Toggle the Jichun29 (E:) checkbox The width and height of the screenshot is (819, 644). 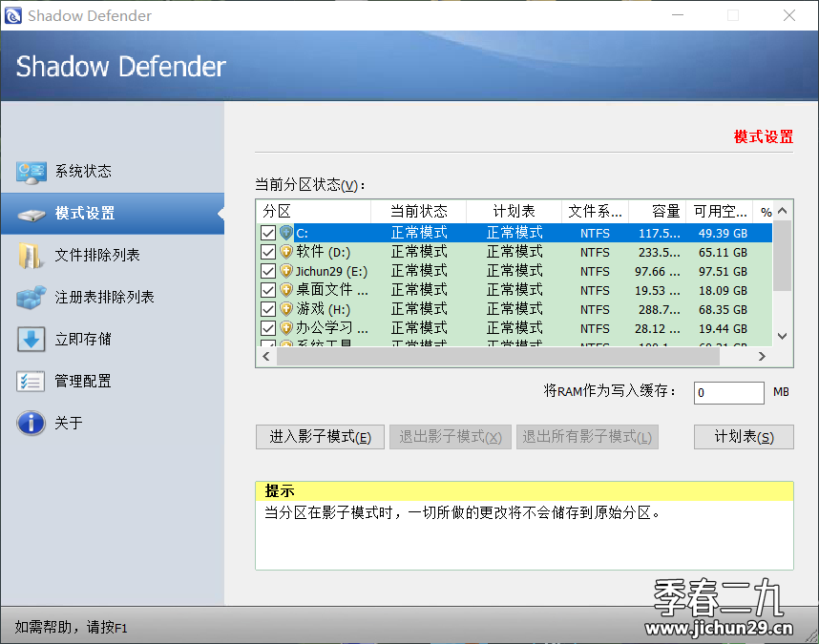click(268, 271)
